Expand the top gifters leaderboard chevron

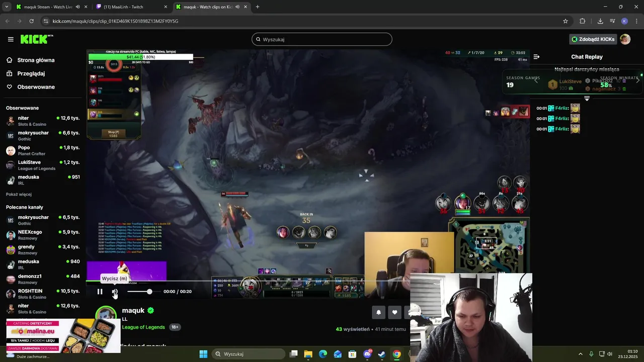(587, 99)
